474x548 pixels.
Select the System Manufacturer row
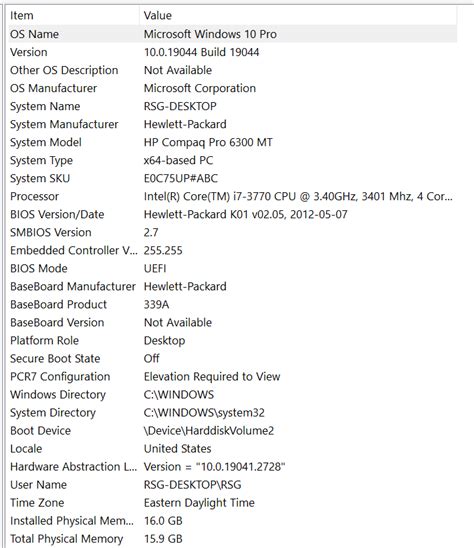click(x=232, y=124)
